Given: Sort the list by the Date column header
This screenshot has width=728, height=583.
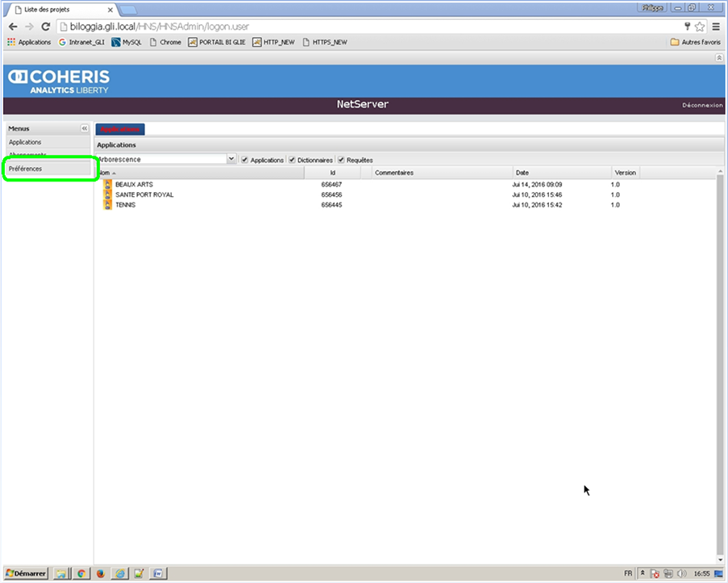Looking at the screenshot, I should coord(522,173).
